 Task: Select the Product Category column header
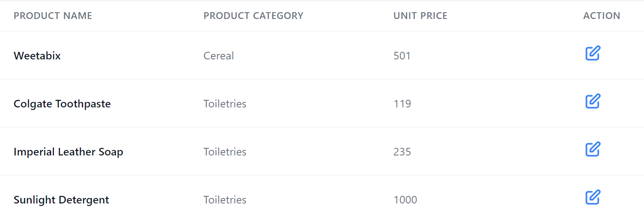pyautogui.click(x=253, y=16)
